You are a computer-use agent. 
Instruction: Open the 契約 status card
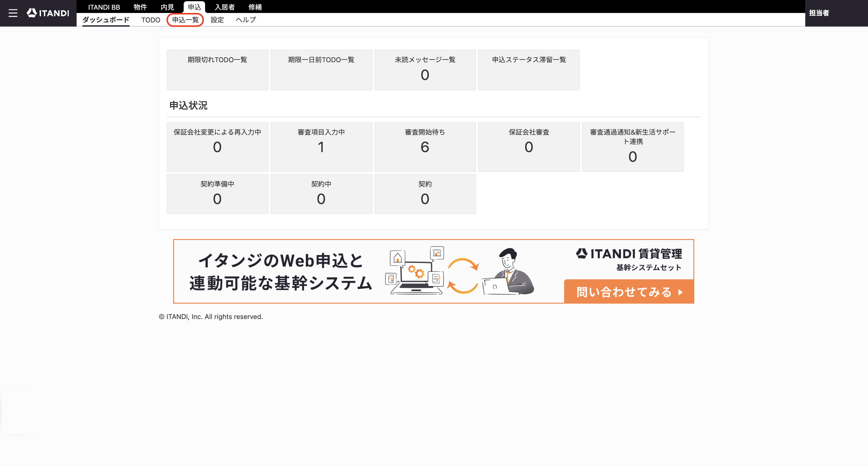click(425, 194)
